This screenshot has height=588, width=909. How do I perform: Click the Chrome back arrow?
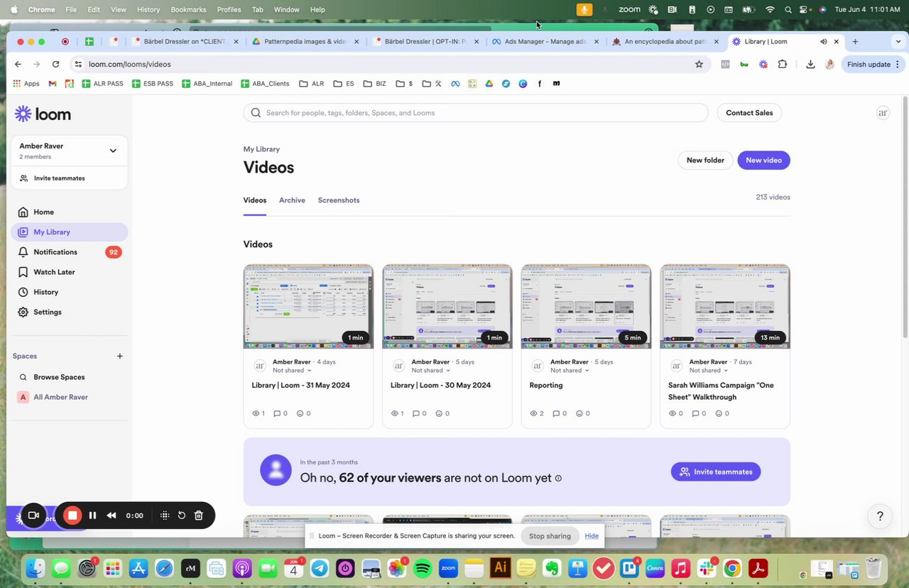click(x=18, y=64)
